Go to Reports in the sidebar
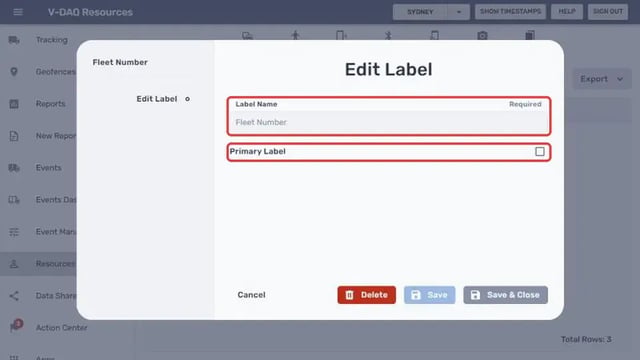This screenshot has width=640, height=360. pyautogui.click(x=51, y=104)
